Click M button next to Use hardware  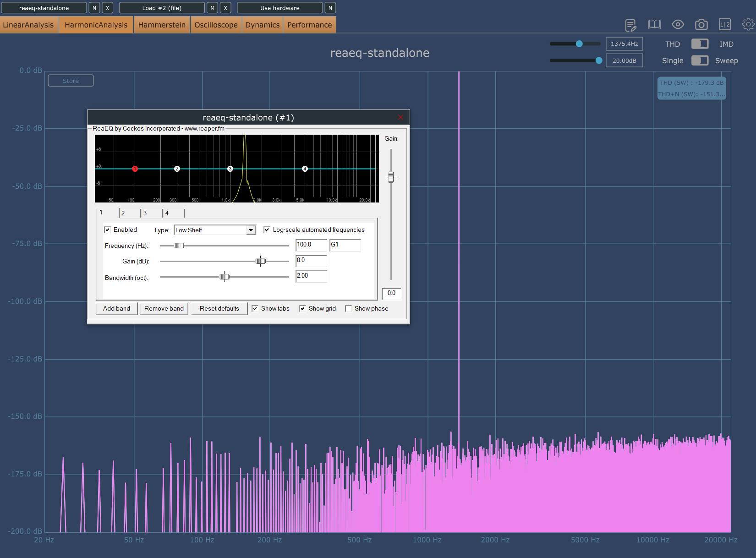point(330,8)
